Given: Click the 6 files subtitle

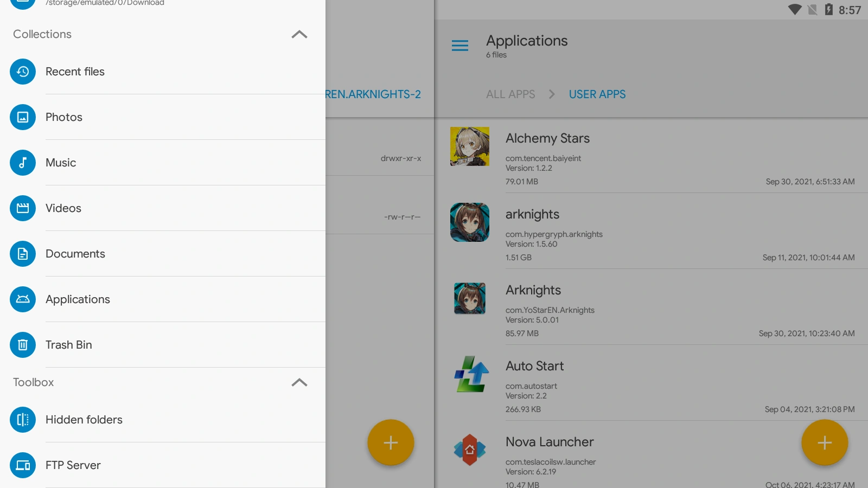Looking at the screenshot, I should click(496, 55).
